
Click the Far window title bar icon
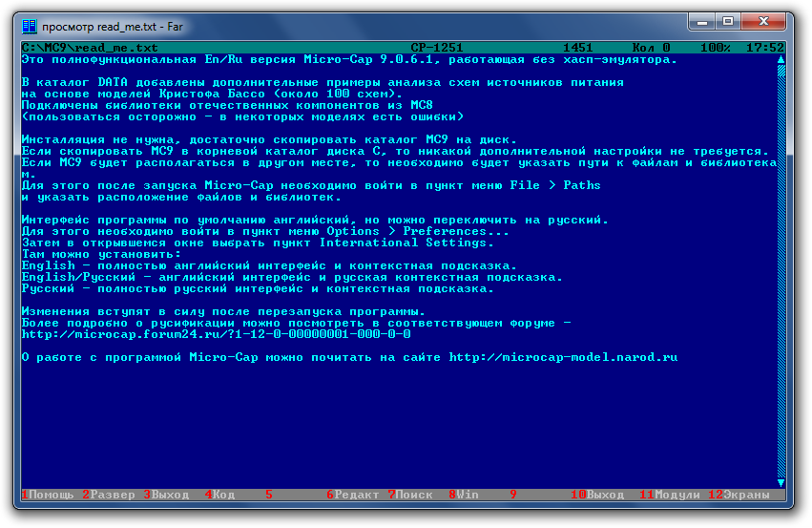pyautogui.click(x=30, y=26)
